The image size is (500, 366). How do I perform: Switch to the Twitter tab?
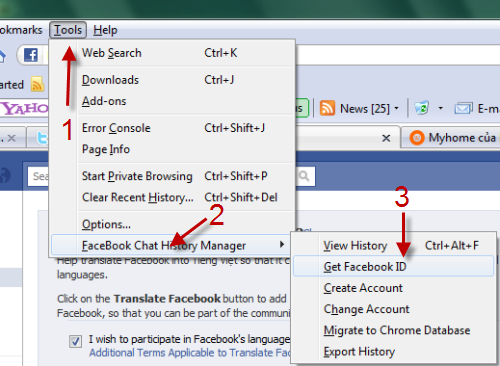coord(38,138)
